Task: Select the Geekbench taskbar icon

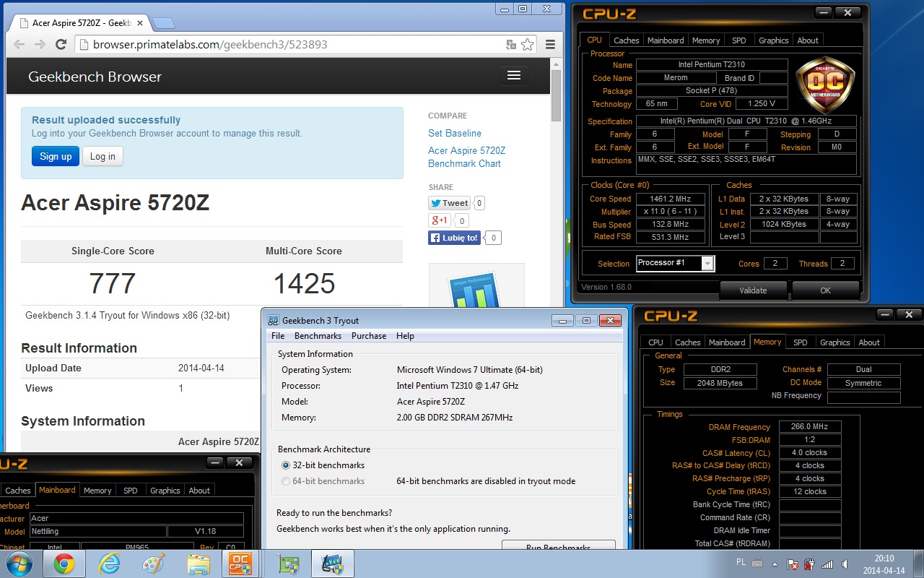Action: pyautogui.click(x=332, y=564)
